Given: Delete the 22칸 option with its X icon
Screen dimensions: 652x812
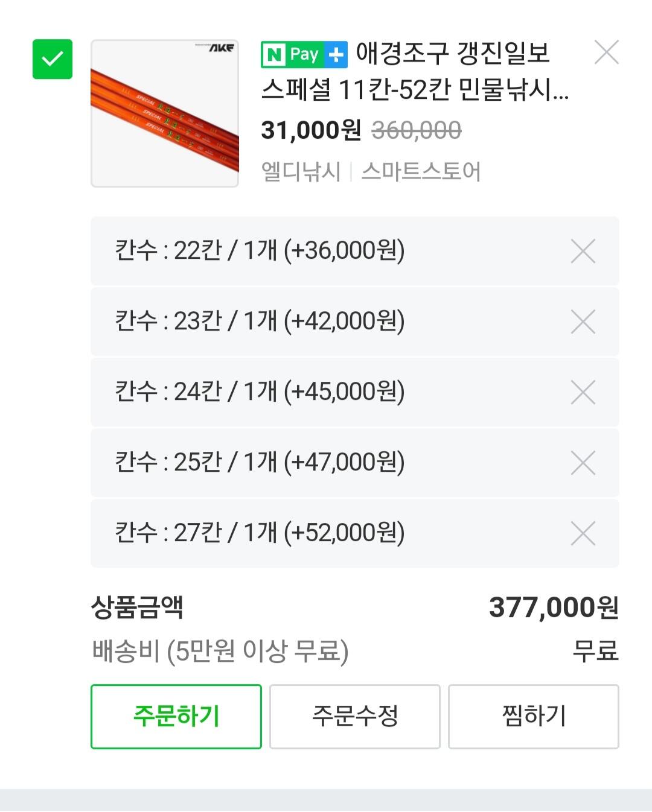Looking at the screenshot, I should tap(583, 251).
